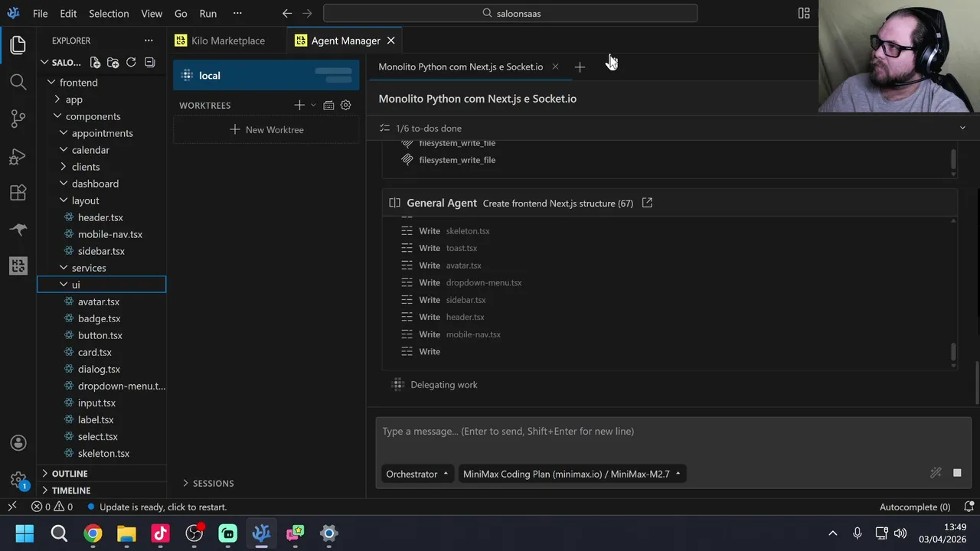
Task: Open the worktrees keyboard shortcuts icon
Action: pos(328,105)
